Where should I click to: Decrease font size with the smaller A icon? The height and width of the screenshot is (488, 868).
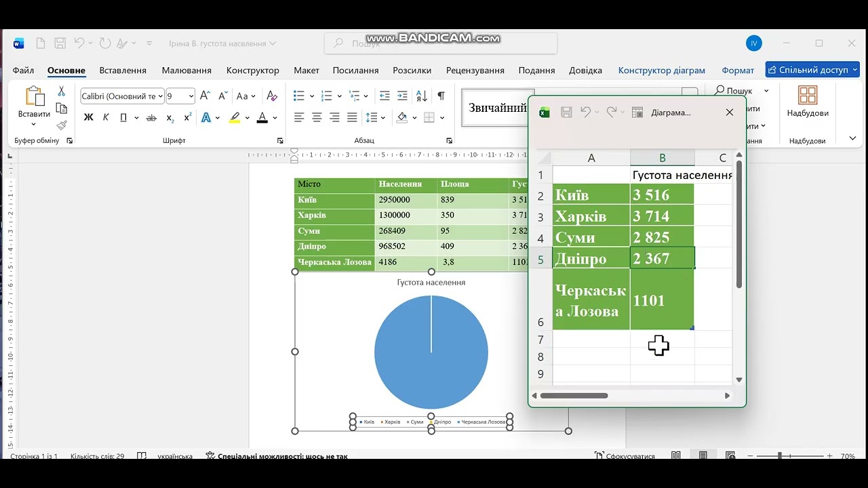tap(222, 96)
